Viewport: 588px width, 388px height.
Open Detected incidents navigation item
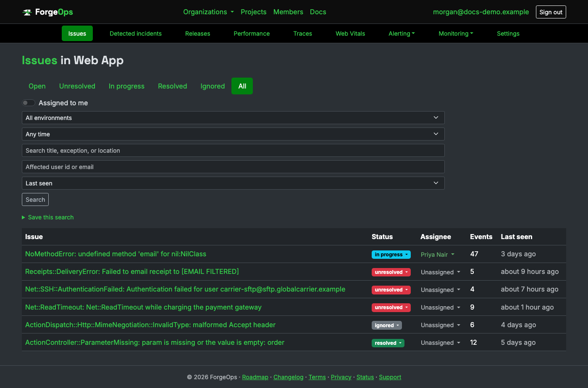click(136, 34)
